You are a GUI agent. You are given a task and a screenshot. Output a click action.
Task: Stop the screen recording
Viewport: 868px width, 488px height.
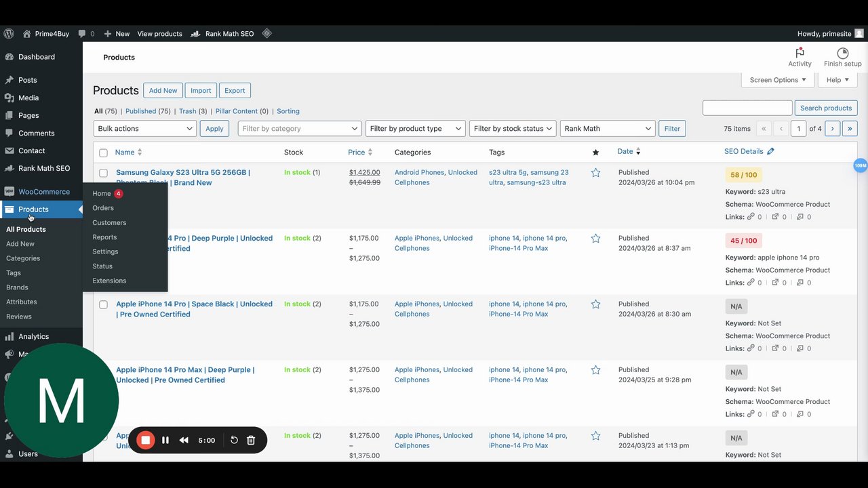[145, 440]
